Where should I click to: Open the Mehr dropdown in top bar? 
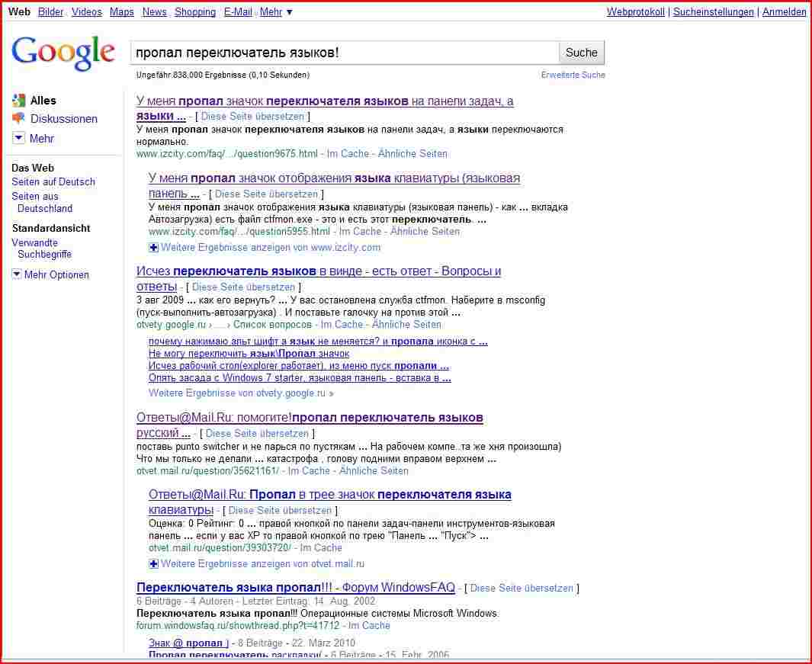coord(277,11)
